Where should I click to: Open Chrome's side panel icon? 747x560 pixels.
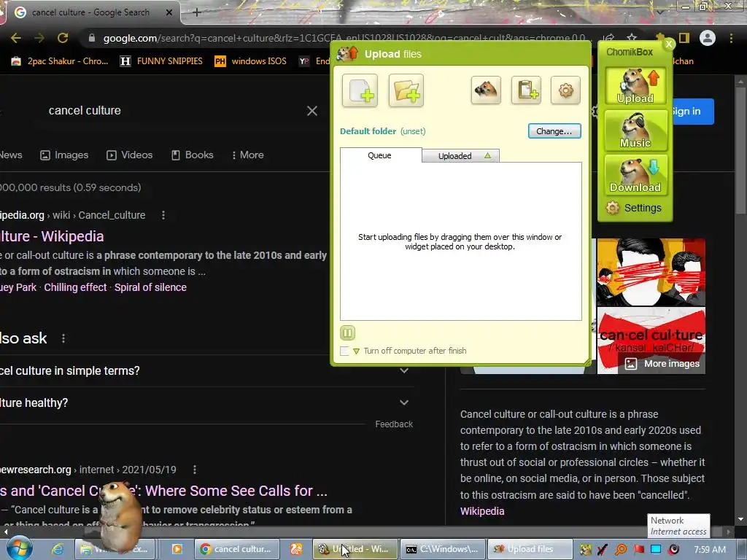(684, 38)
